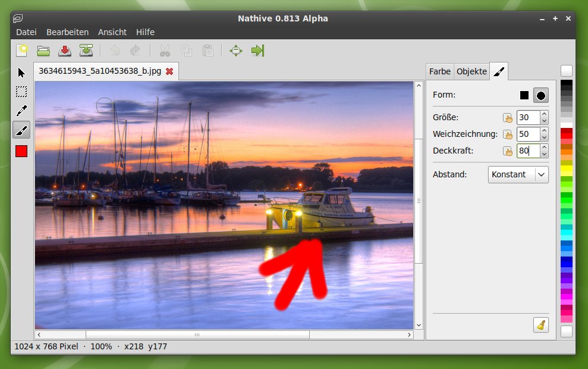Click the Deckkraft input field
588x369 pixels.
[x=528, y=151]
